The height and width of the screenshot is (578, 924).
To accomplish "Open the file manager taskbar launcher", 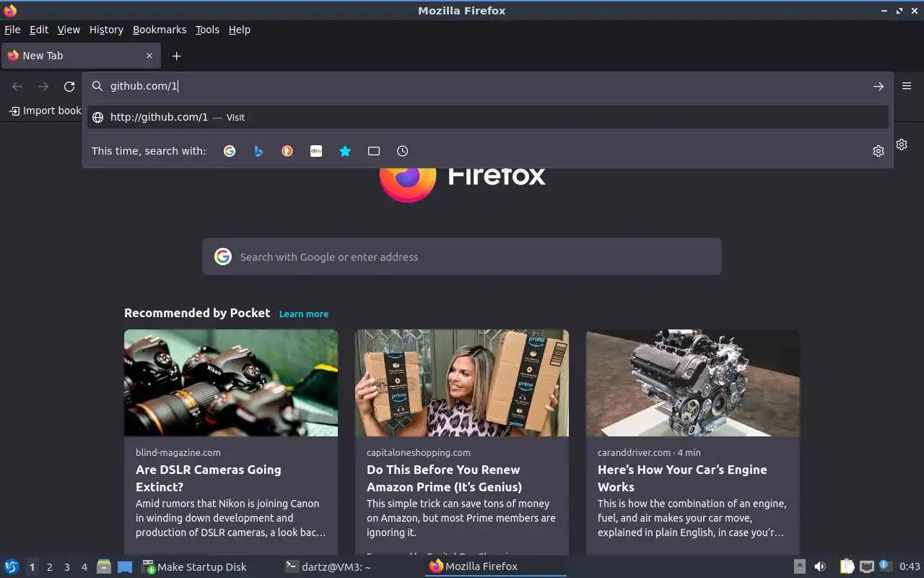I will 104,567.
